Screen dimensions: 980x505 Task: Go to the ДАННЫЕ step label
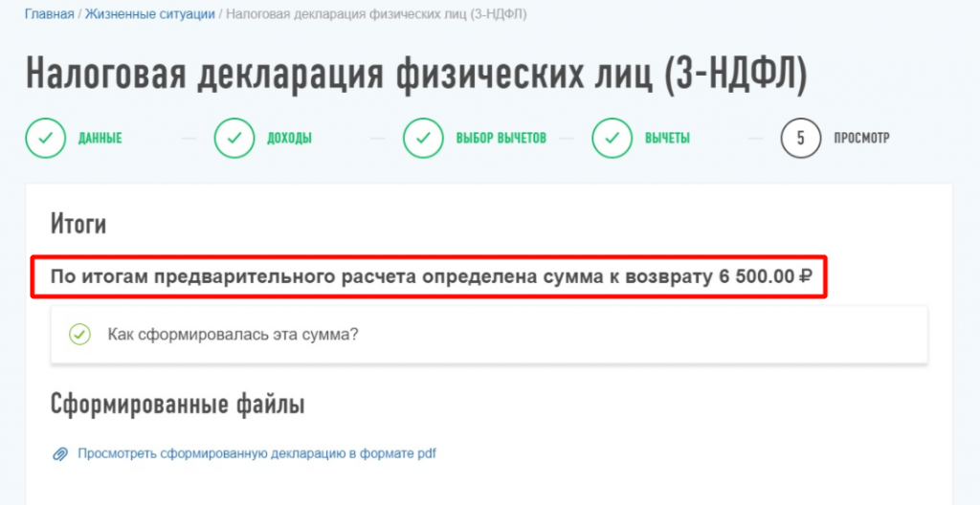(100, 138)
